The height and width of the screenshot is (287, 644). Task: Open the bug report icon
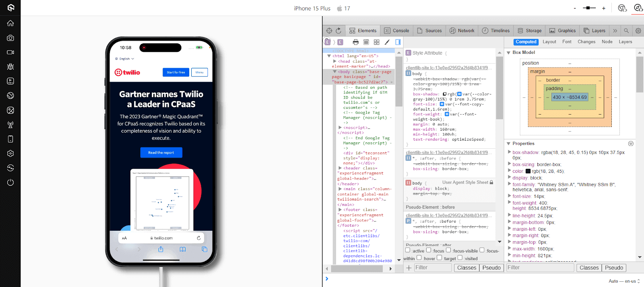pyautogui.click(x=10, y=67)
